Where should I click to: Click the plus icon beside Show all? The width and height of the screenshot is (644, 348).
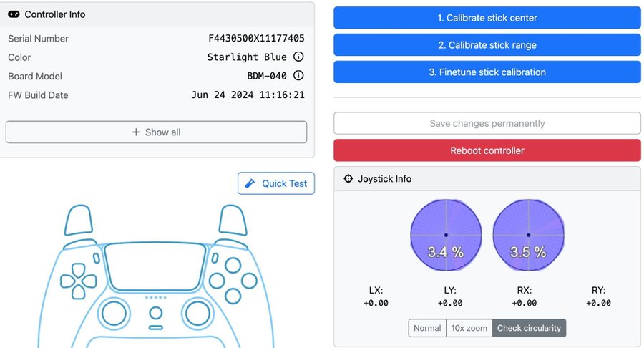[136, 132]
